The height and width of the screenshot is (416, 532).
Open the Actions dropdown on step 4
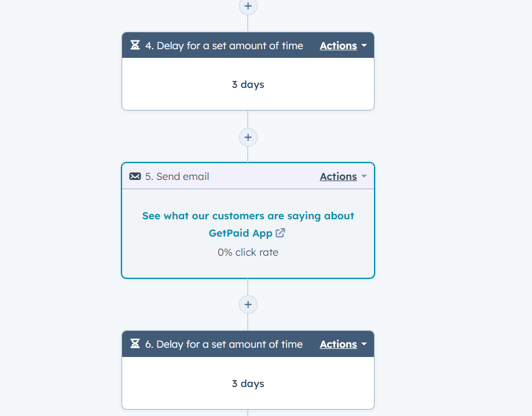pos(338,45)
